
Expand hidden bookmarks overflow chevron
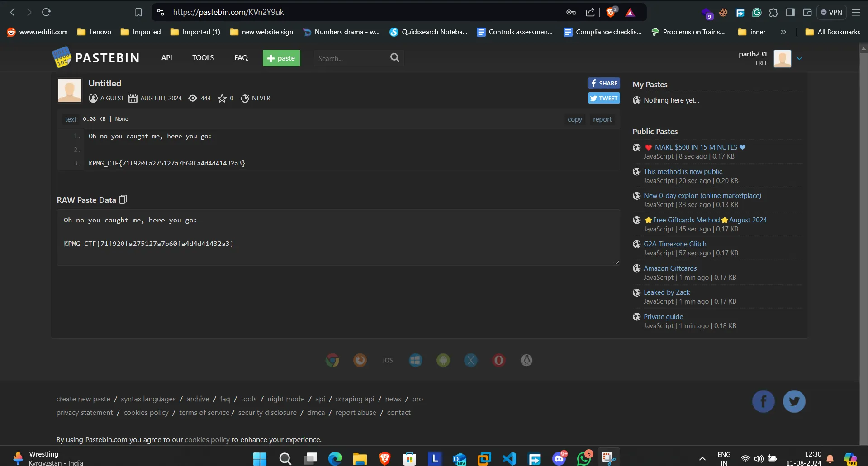point(783,32)
